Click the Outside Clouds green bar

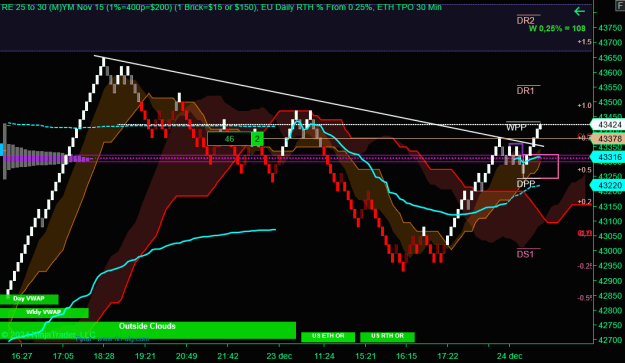pos(147,330)
